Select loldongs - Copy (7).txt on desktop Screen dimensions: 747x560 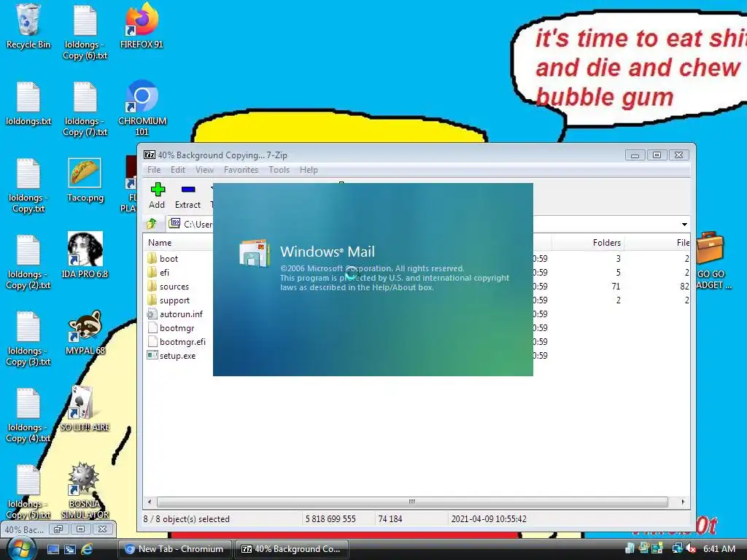coord(85,109)
